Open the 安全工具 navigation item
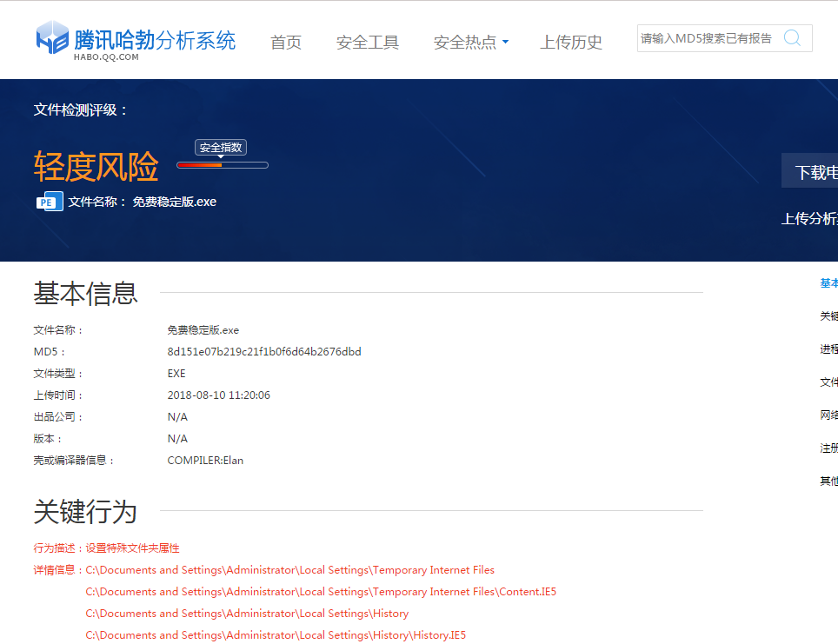This screenshot has width=838, height=644. click(x=367, y=42)
